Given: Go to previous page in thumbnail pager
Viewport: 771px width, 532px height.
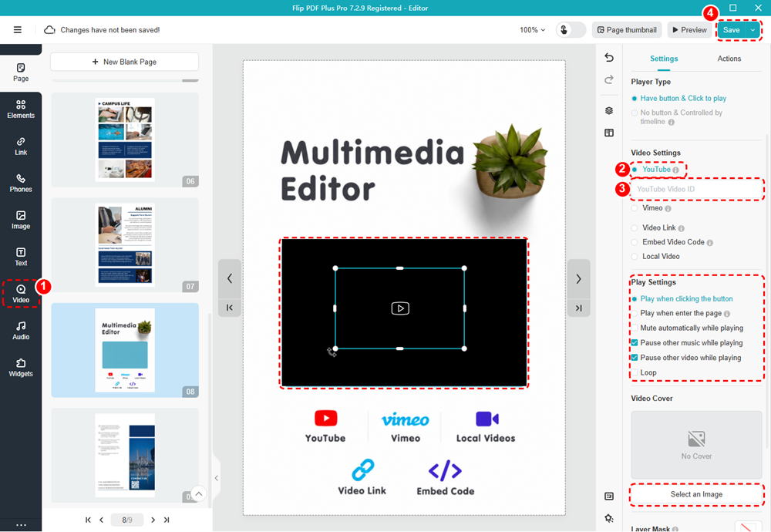Looking at the screenshot, I should (x=101, y=520).
